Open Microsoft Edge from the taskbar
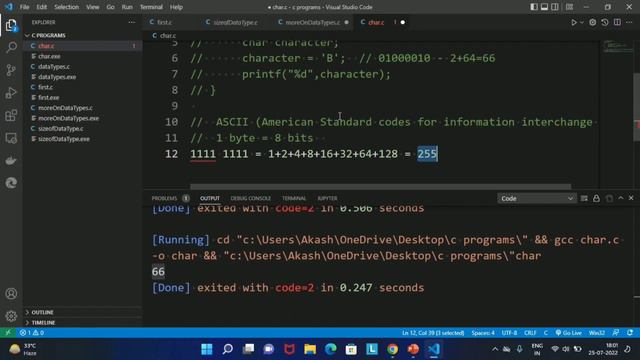The width and height of the screenshot is (640, 360). pyautogui.click(x=331, y=349)
